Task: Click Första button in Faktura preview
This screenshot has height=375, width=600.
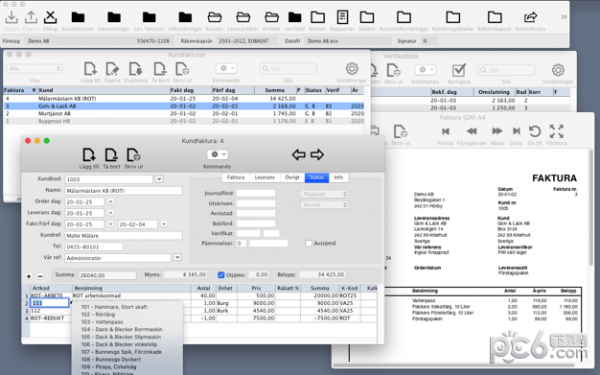Action: 445,131
